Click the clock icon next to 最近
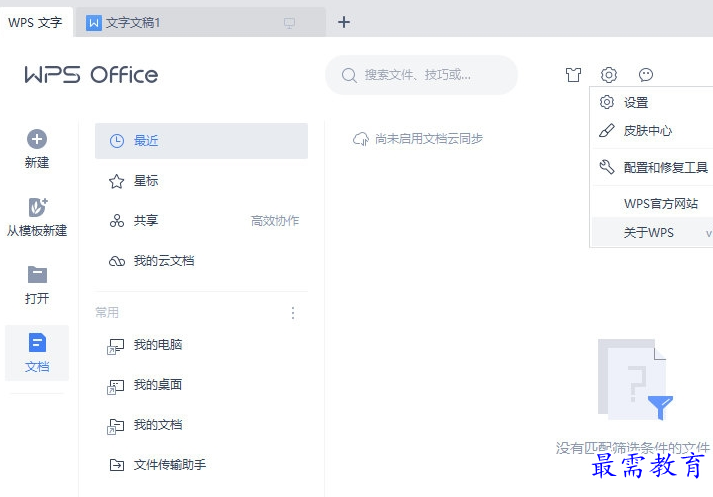The image size is (713, 497). point(117,141)
